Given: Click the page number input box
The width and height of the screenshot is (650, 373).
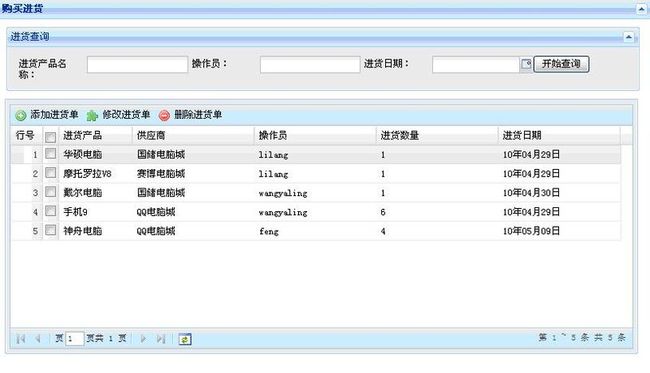Looking at the screenshot, I should tap(75, 339).
